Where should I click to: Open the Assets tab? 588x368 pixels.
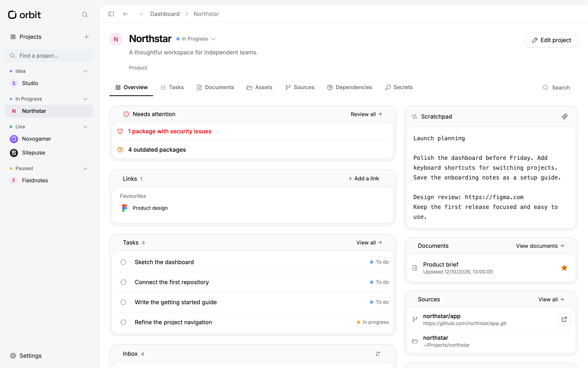[x=259, y=87]
